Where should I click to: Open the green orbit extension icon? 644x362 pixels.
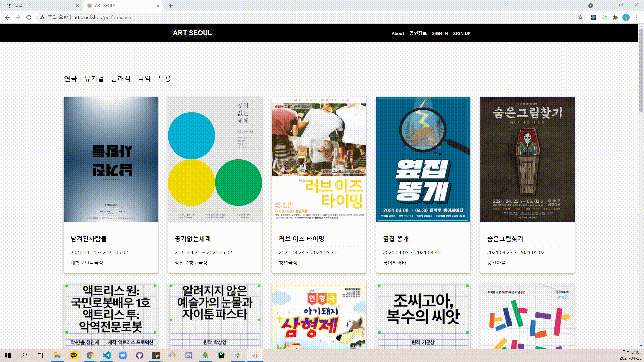coord(604,17)
